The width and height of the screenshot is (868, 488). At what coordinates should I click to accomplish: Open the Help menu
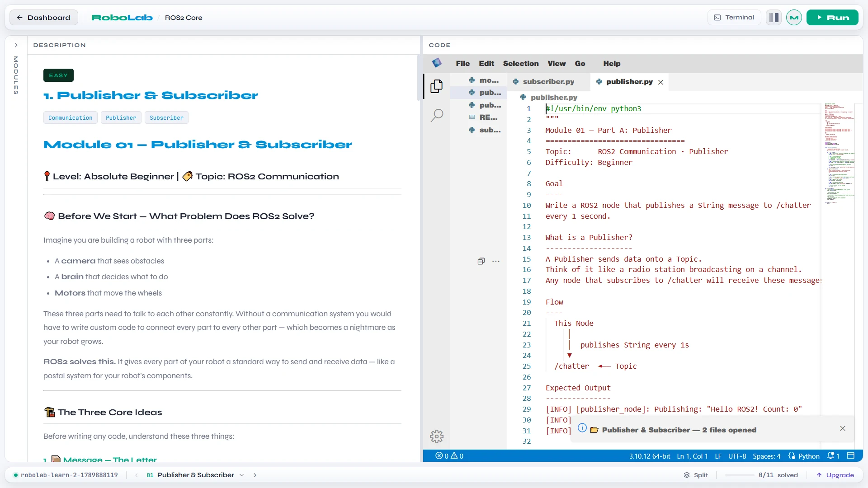click(x=612, y=64)
